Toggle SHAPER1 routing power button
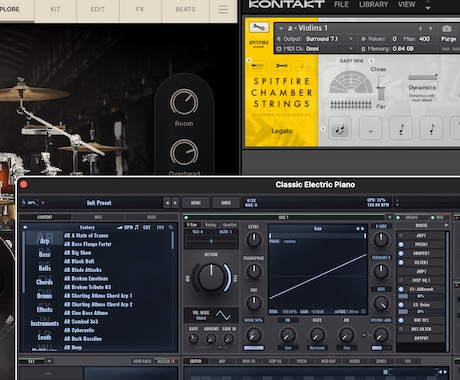Image resolution: width=460 pixels, height=380 pixels. coord(401,253)
